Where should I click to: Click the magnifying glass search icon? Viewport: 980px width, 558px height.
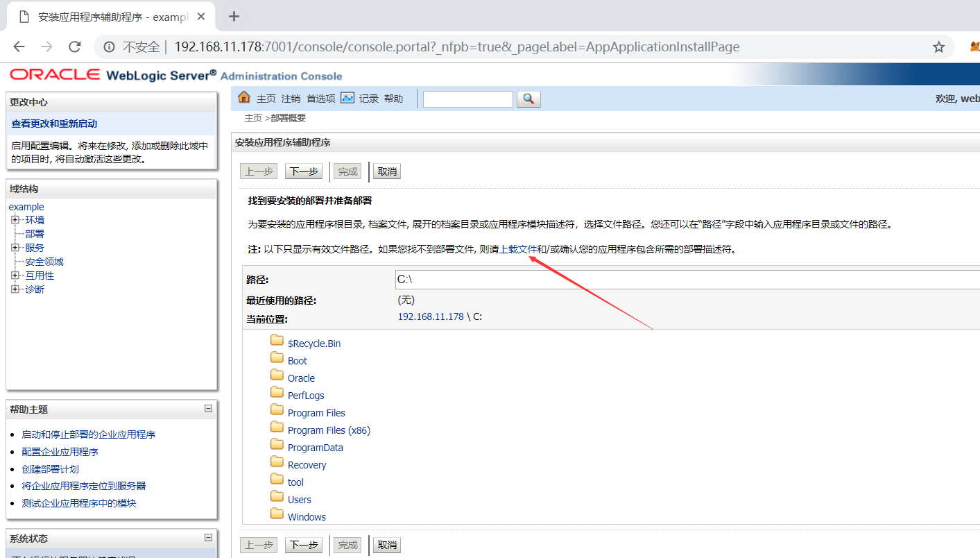coord(528,99)
